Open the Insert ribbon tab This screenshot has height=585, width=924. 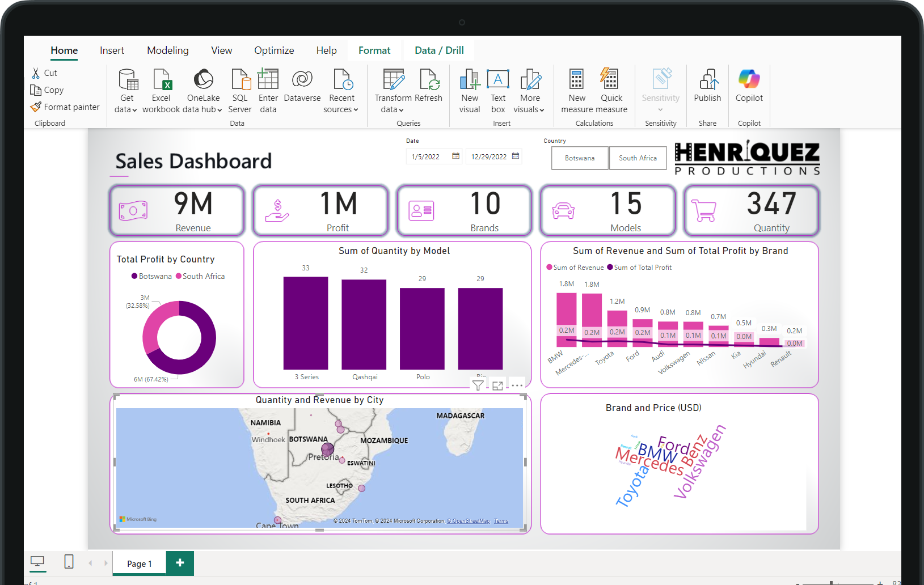coord(112,50)
